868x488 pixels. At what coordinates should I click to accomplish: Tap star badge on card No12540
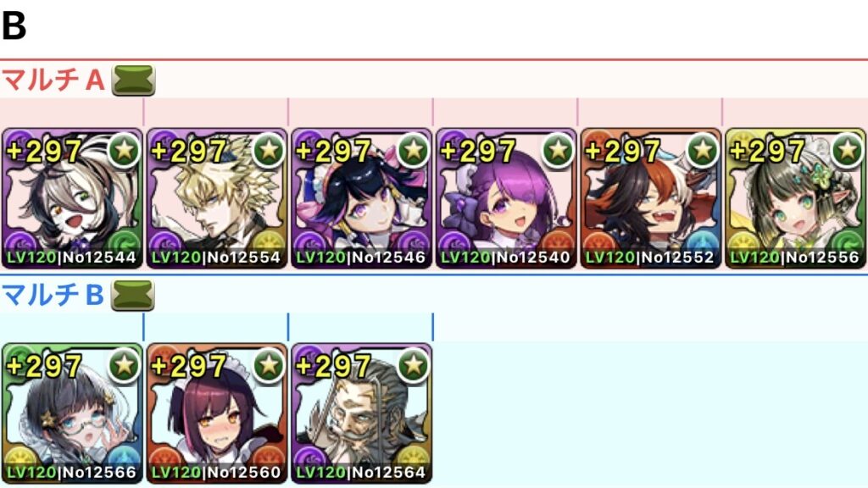tap(558, 150)
